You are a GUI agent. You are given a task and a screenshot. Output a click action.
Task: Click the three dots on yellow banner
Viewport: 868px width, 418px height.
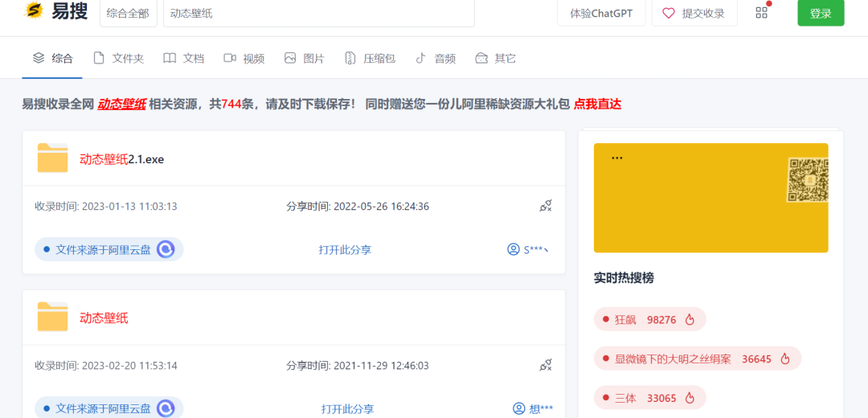617,158
